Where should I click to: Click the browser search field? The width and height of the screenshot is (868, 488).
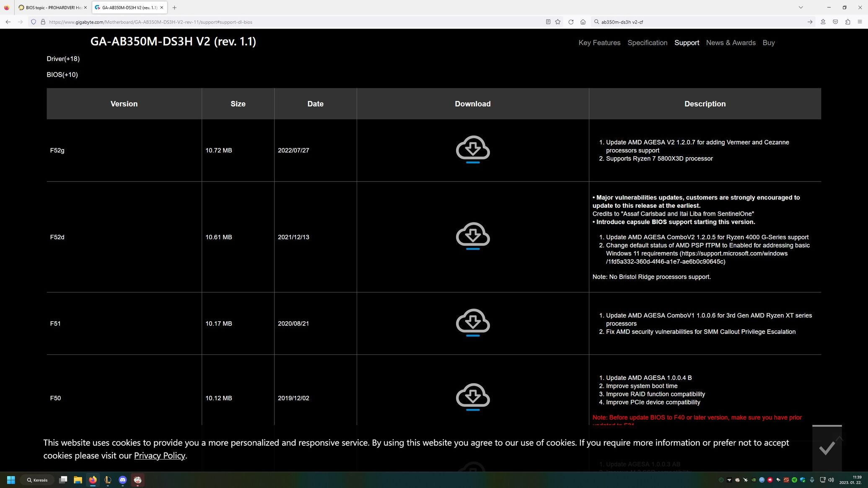pyautogui.click(x=700, y=22)
